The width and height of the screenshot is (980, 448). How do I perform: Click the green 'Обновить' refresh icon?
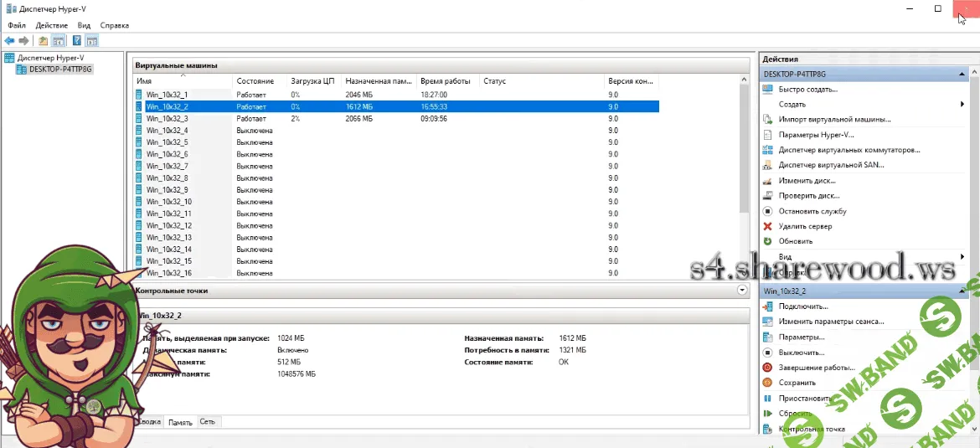(x=767, y=241)
